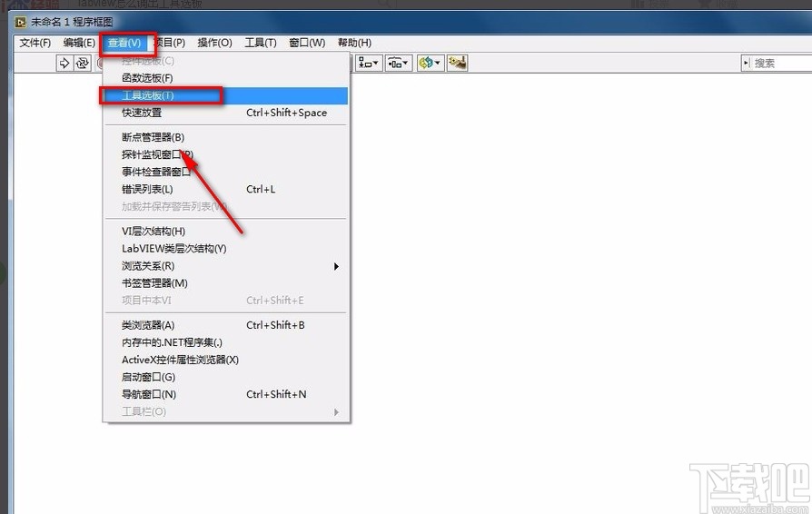Screen dimensions: 812x514
Task: Click the Clean Up Diagram broom icon
Action: pos(458,64)
